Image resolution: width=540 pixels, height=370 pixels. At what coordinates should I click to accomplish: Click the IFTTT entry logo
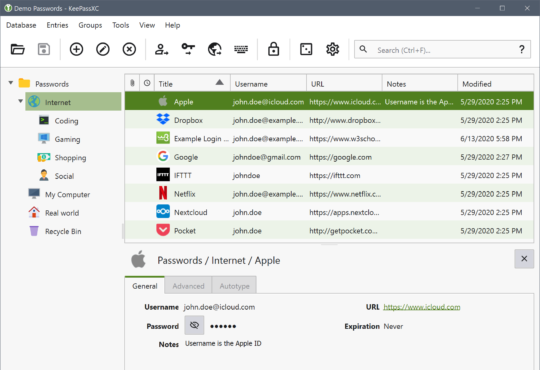pos(163,175)
